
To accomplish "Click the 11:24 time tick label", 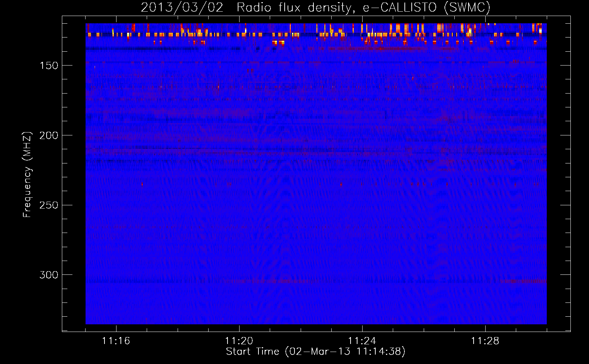I will point(362,341).
